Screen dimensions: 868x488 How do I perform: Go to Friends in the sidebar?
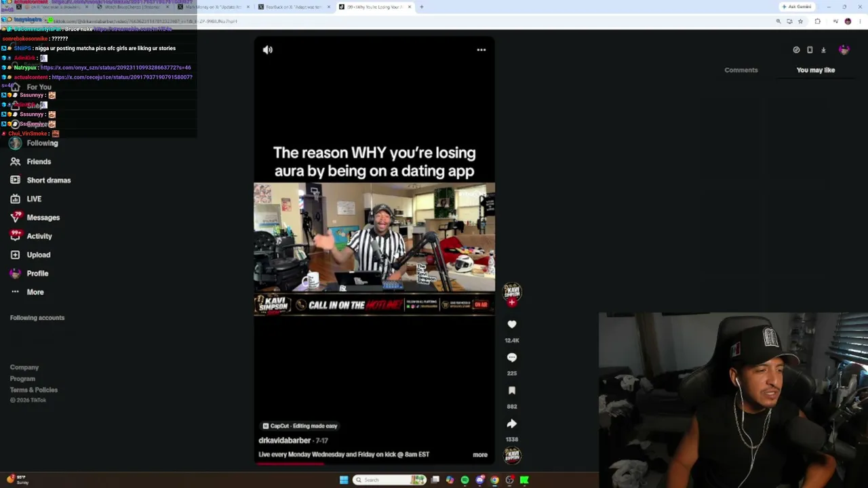(31, 161)
